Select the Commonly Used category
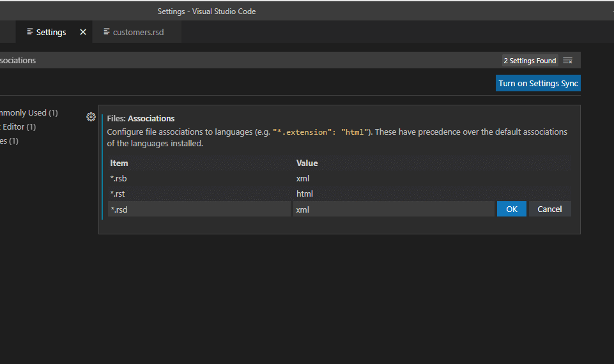The image size is (614, 364). coord(26,113)
